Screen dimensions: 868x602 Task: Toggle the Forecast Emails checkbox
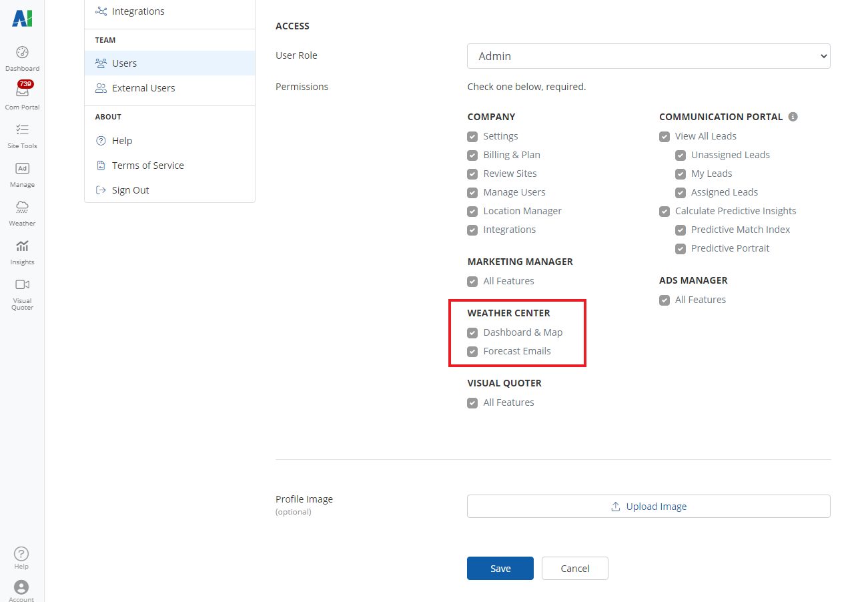[x=472, y=352]
